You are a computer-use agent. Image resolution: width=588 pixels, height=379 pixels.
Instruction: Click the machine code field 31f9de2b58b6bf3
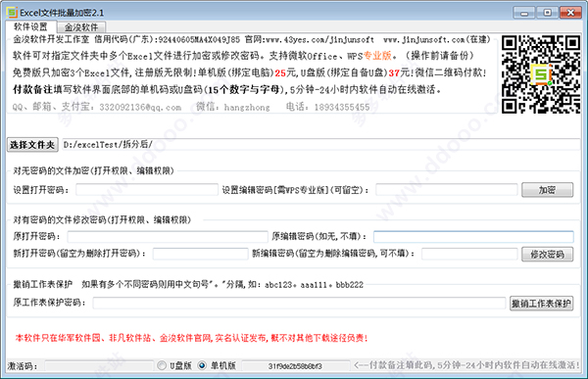tap(296, 366)
